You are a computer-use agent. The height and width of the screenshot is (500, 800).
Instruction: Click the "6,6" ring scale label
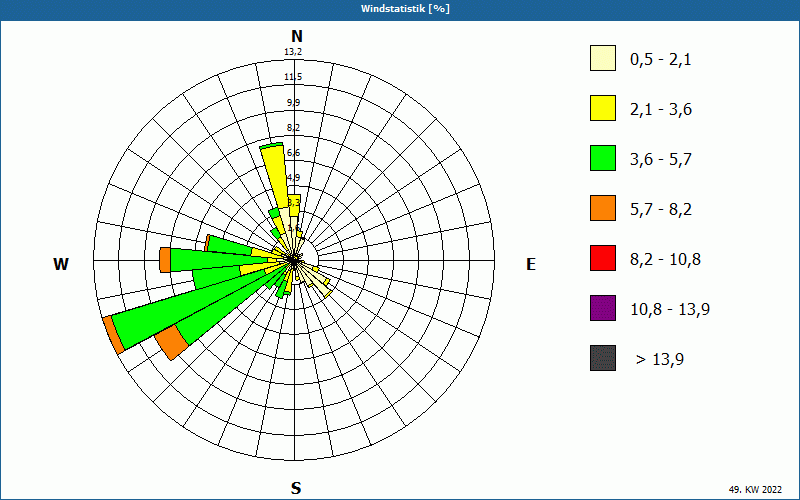pos(293,153)
